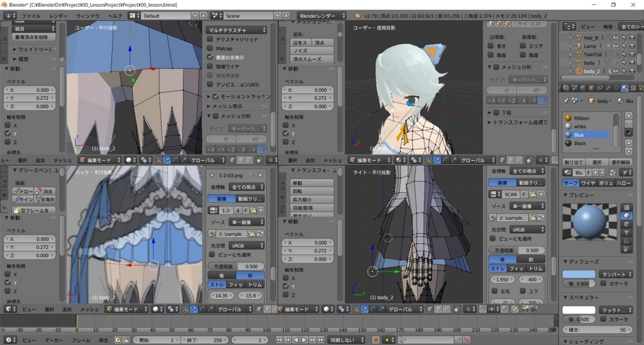The width and height of the screenshot is (644, 345).
Task: Open the Constraints chain-link tab
Action: [x=599, y=88]
